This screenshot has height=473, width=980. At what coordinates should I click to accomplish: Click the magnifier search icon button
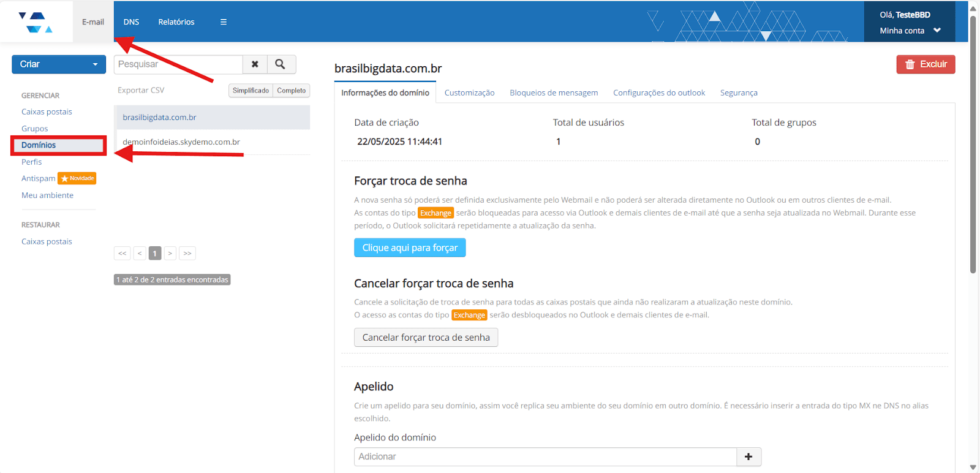tap(281, 64)
